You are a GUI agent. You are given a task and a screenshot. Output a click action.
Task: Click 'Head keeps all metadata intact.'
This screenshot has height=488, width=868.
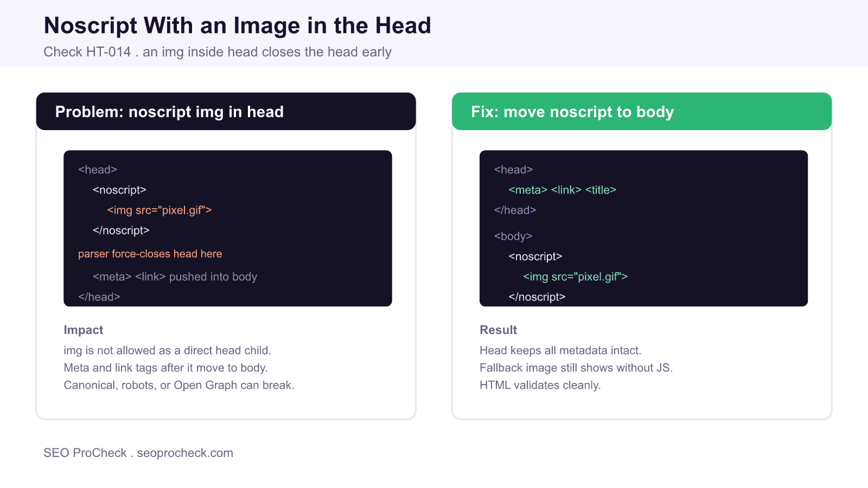tap(560, 350)
